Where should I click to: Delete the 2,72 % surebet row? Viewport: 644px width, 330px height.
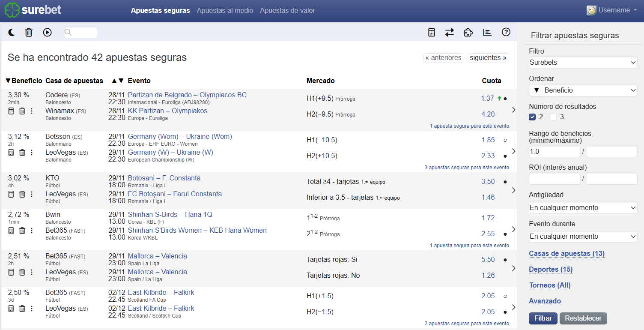pos(22,231)
